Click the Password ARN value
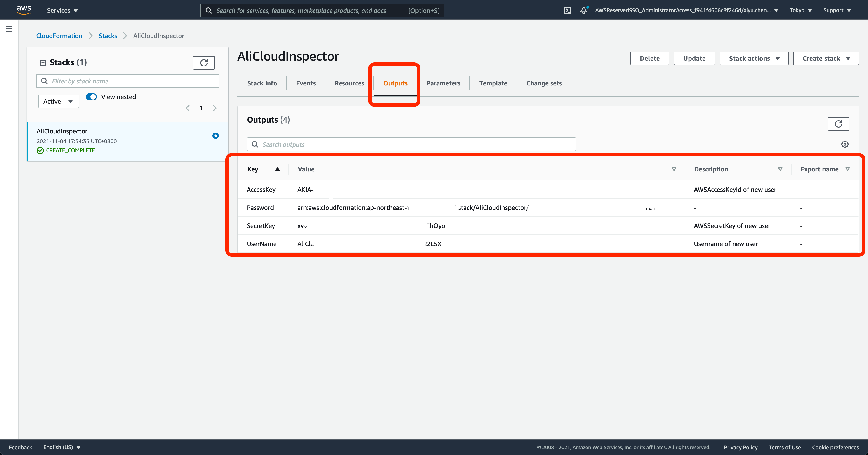This screenshot has height=455, width=868. (x=476, y=208)
